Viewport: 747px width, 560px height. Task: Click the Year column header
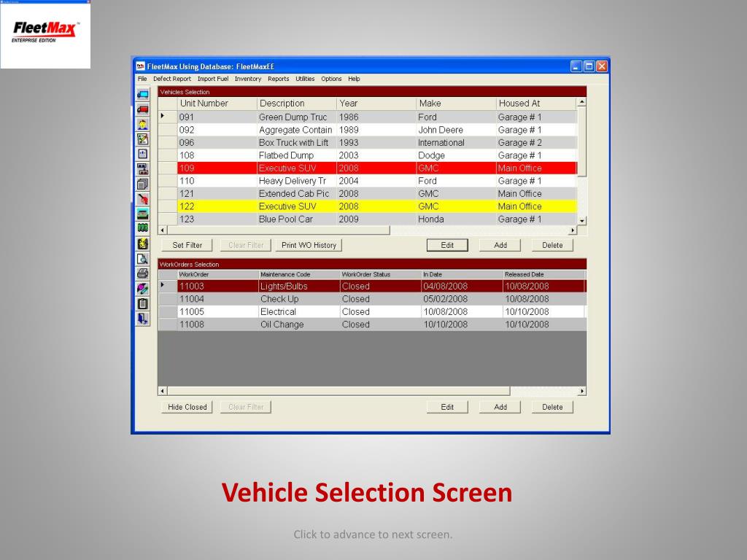tap(376, 104)
